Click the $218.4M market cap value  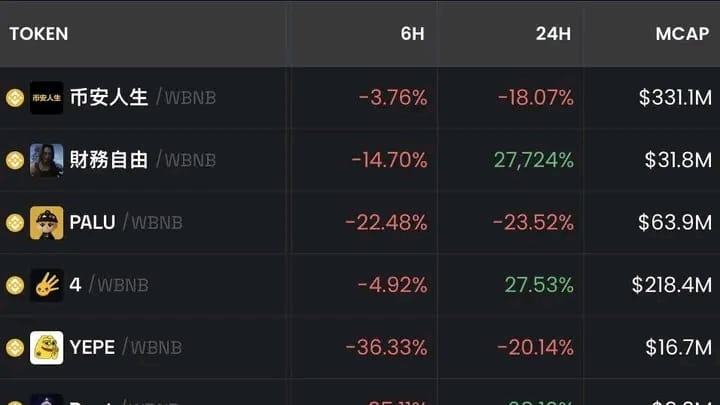pyautogui.click(x=671, y=285)
